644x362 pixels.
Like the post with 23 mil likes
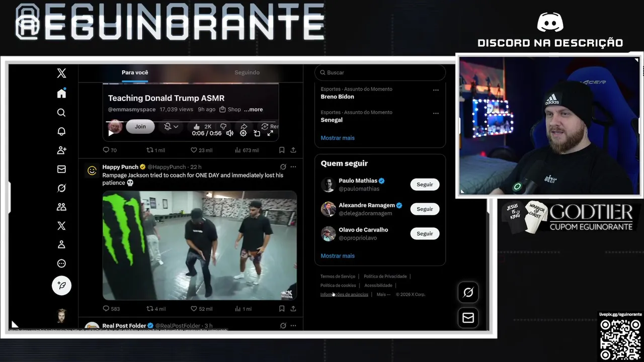coord(201,150)
